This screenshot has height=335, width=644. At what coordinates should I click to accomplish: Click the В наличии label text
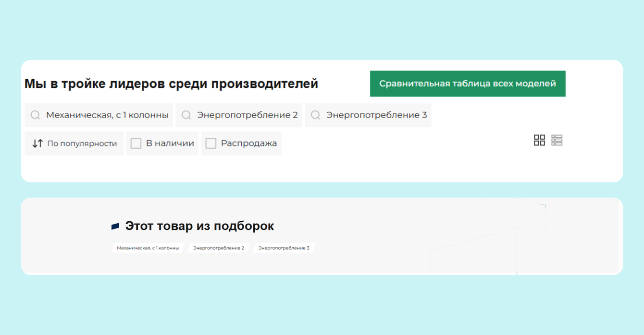point(170,144)
